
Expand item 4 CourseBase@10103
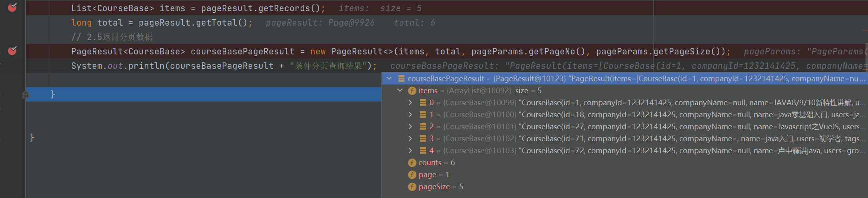[410, 150]
